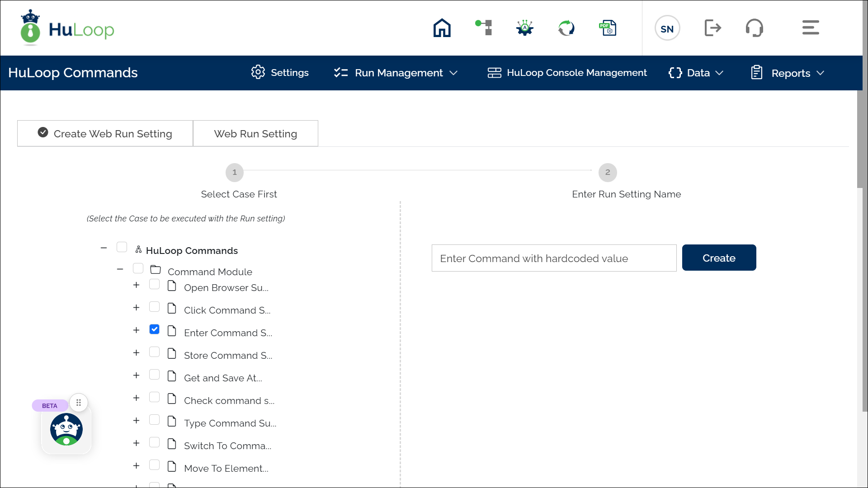Go to the home icon
Image resolution: width=868 pixels, height=488 pixels.
442,28
